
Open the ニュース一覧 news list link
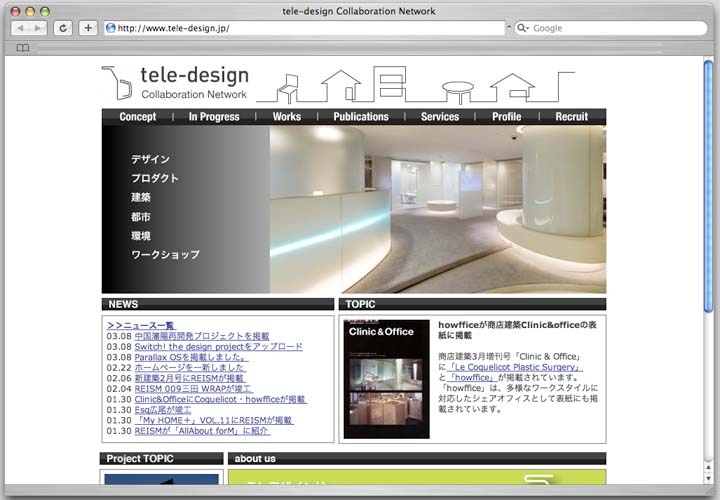[x=141, y=325]
